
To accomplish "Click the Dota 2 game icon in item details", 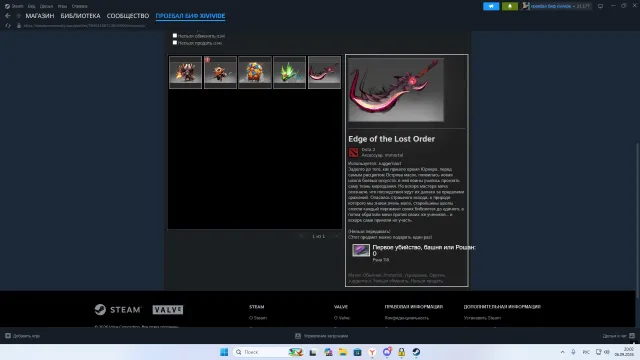I will click(x=353, y=152).
